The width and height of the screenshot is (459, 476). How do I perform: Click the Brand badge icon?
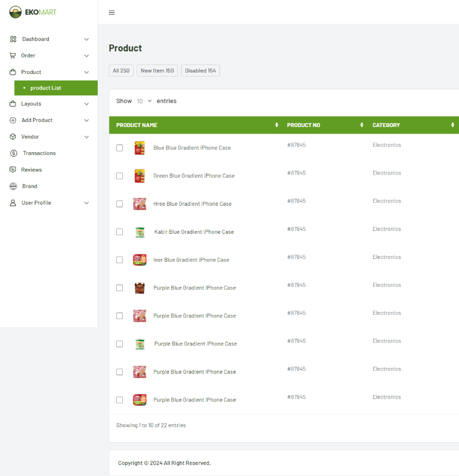pos(13,186)
